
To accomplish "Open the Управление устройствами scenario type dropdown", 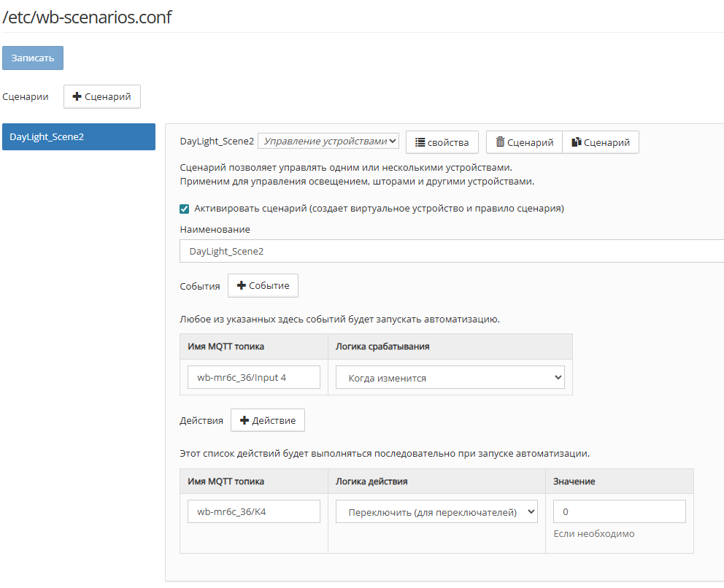I will (x=328, y=142).
